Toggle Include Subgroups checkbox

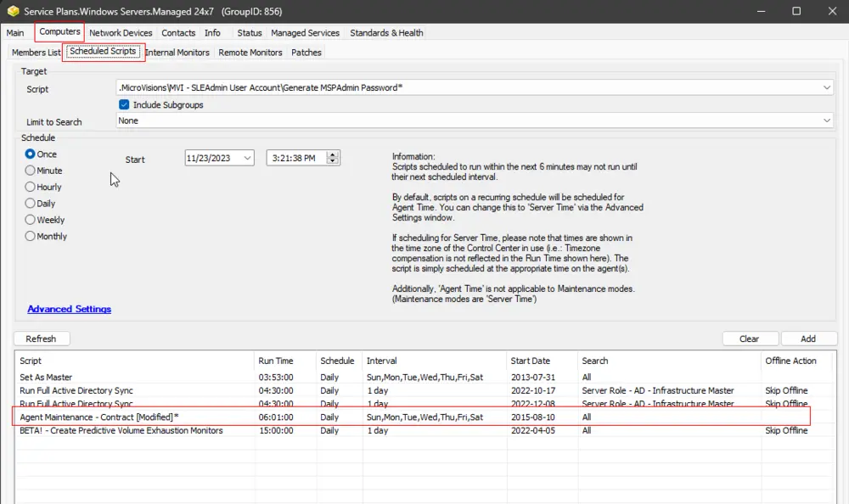click(x=124, y=104)
